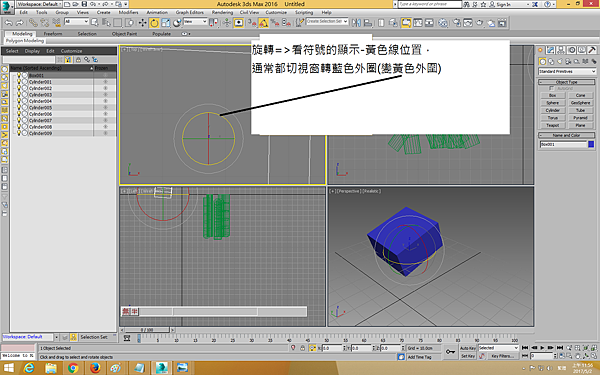This screenshot has width=600, height=375.
Task: Click the Align tool icon
Action: (368, 23)
